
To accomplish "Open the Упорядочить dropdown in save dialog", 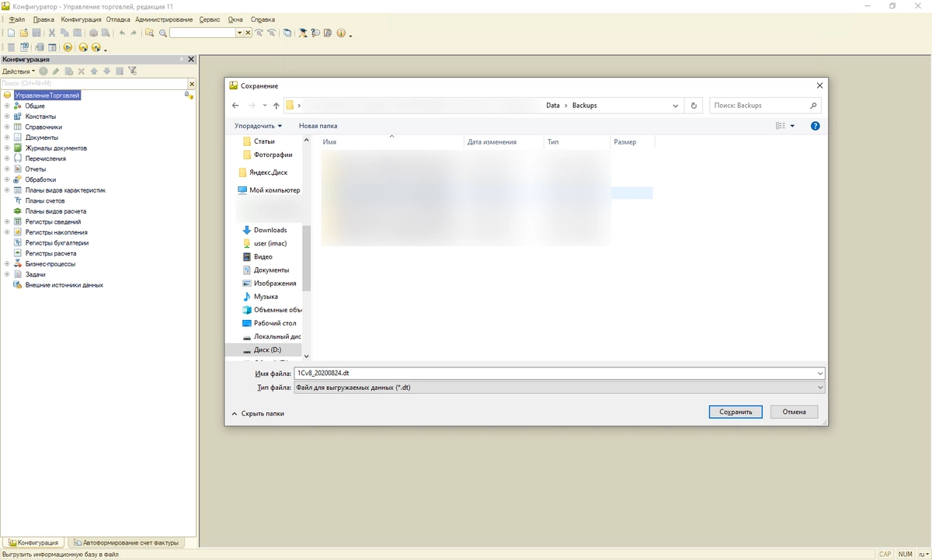I will pos(258,126).
